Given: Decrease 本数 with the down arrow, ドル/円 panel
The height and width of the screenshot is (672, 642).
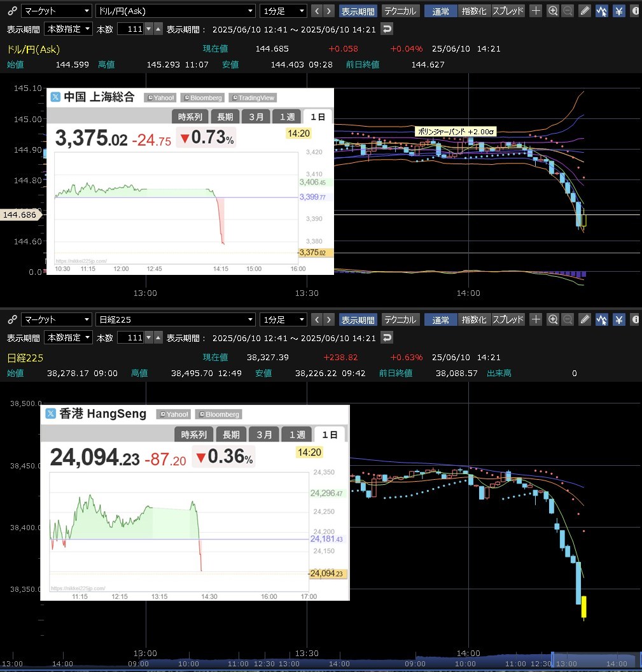Looking at the screenshot, I should [149, 29].
